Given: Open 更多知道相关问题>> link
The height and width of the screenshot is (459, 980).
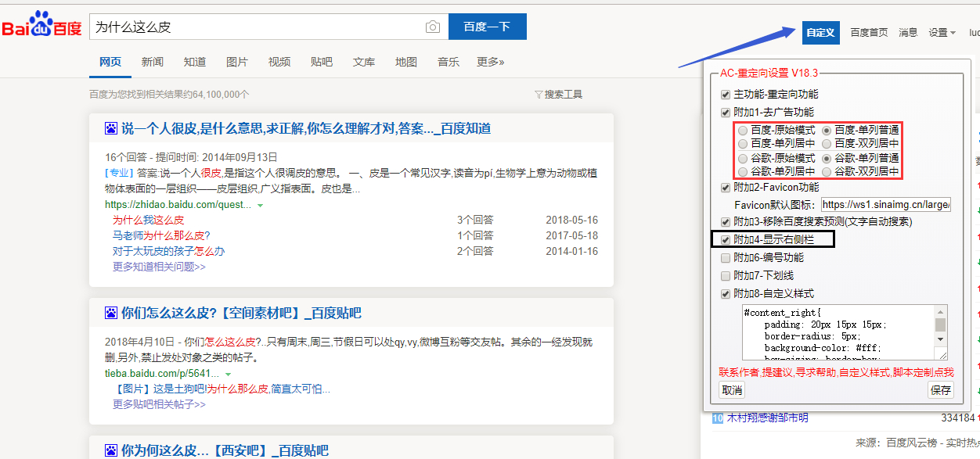Looking at the screenshot, I should [159, 267].
